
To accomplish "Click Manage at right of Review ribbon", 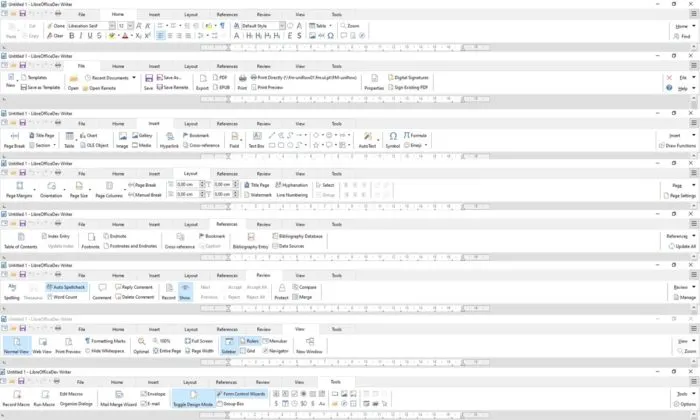I will click(684, 297).
